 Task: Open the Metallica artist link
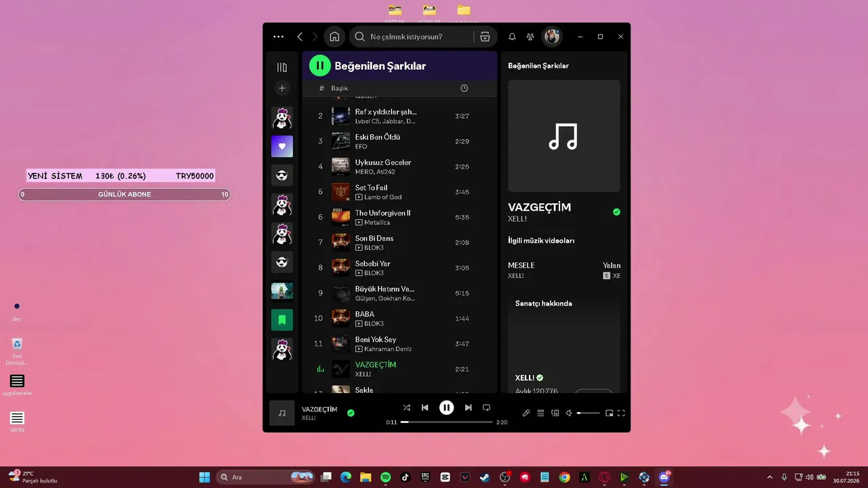[x=377, y=222]
